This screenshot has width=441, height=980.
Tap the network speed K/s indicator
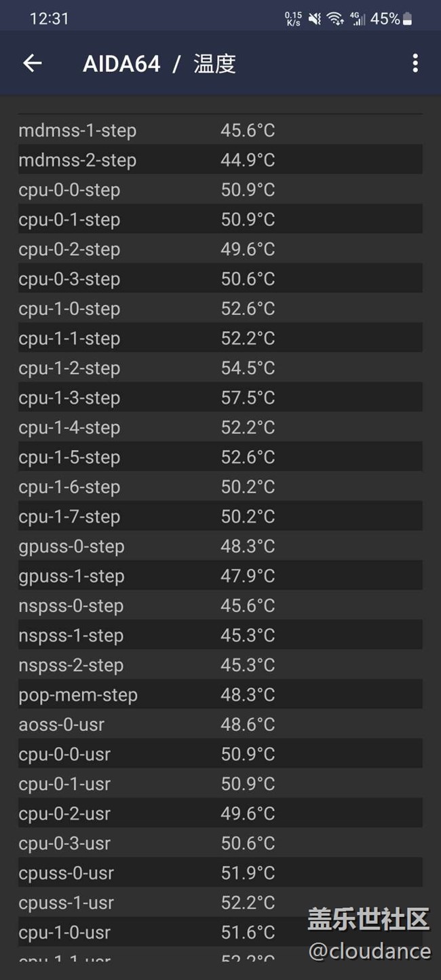click(293, 19)
